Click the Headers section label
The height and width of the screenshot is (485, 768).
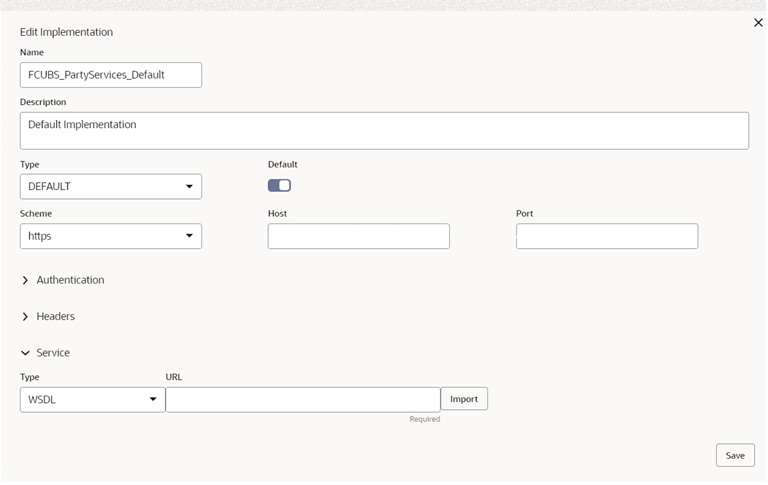[55, 316]
